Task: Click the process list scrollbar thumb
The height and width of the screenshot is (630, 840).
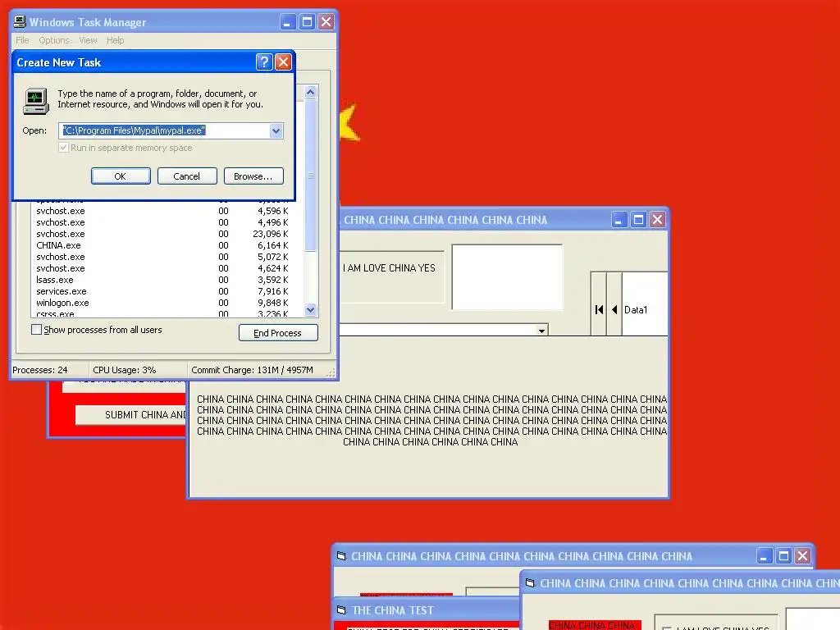Action: [311, 176]
